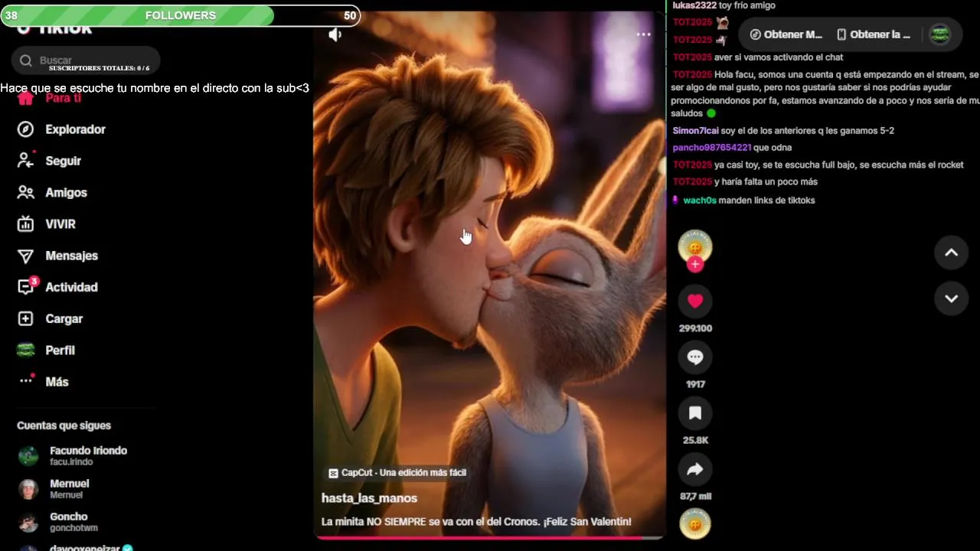Viewport: 980px width, 551px height.
Task: Expand the Más menu
Action: 57,382
